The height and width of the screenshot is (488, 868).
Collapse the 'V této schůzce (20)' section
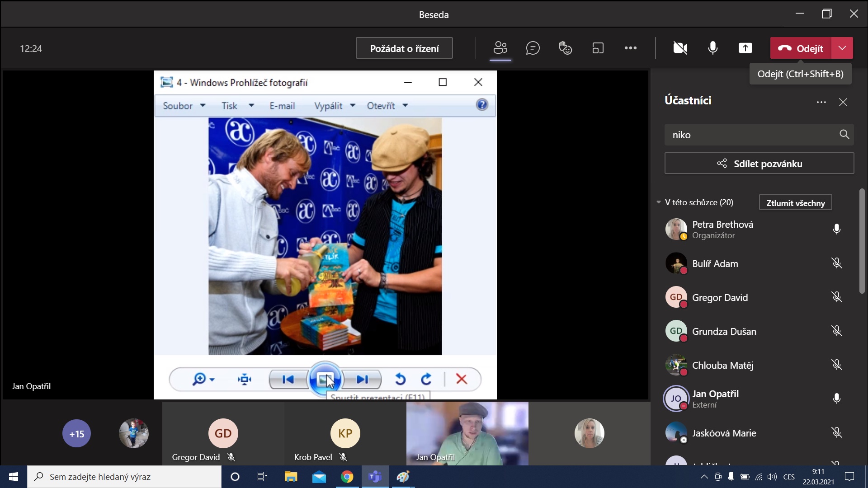659,202
